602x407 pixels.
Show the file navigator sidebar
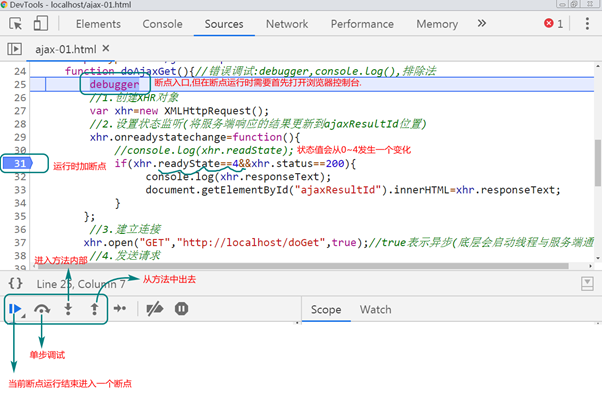click(15, 49)
